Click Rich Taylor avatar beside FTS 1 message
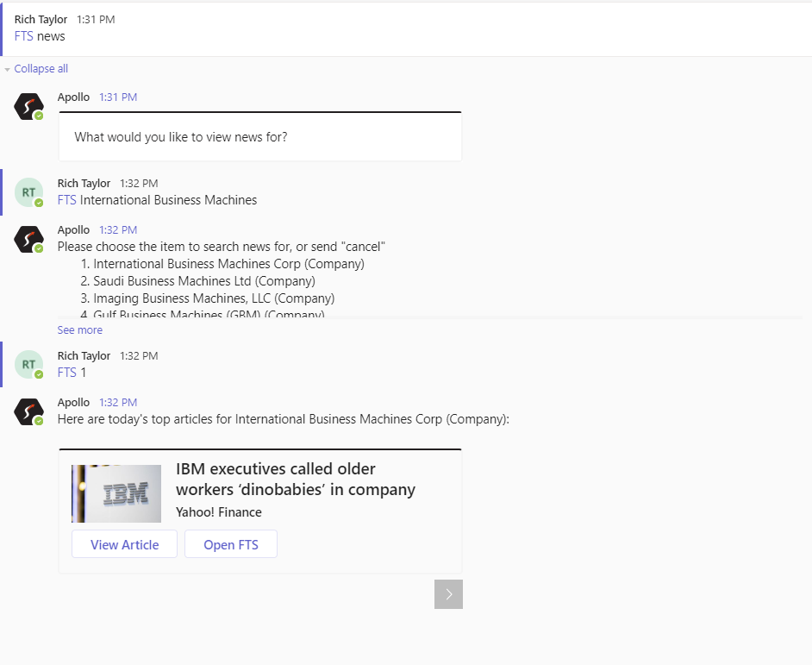812x665 pixels. click(x=28, y=364)
